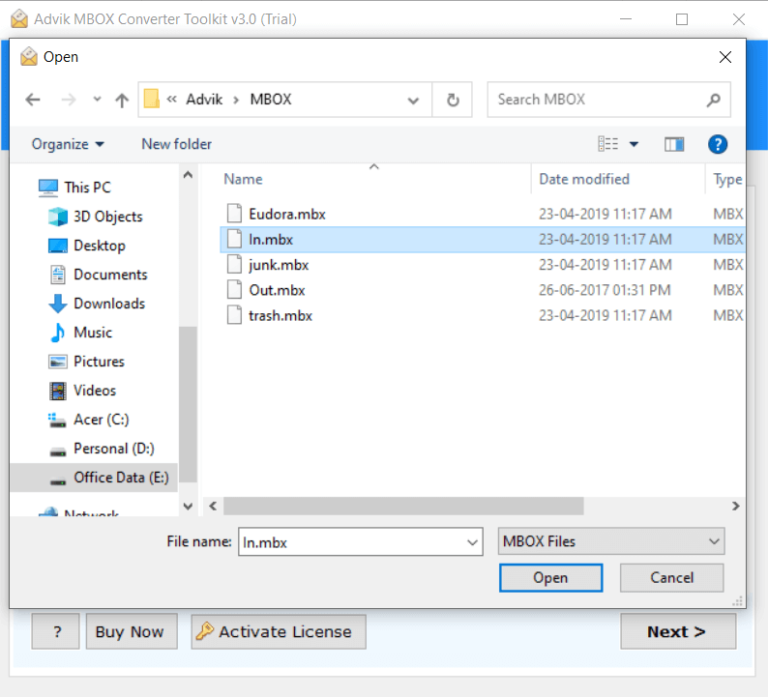
Task: Sort files by Name column header
Action: pos(243,179)
